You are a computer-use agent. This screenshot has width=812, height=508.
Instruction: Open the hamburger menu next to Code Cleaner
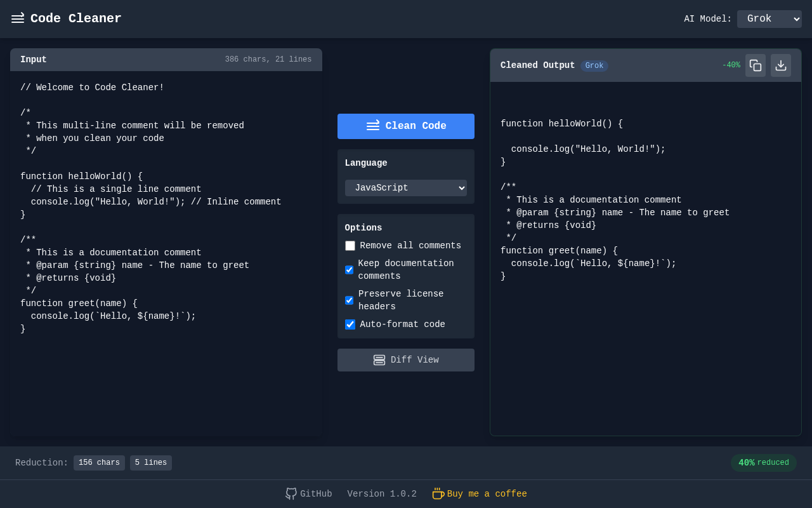(x=17, y=18)
